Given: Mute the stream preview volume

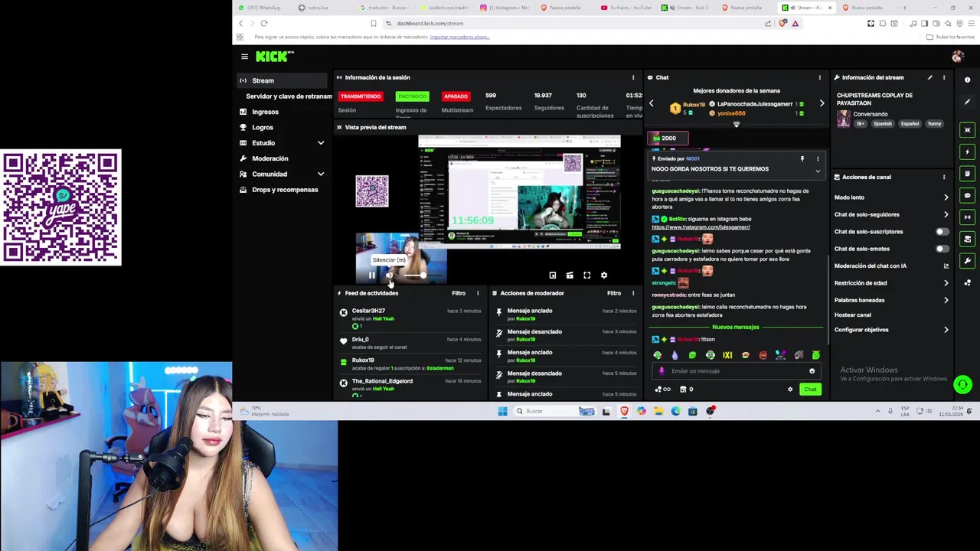Looking at the screenshot, I should coord(389,275).
